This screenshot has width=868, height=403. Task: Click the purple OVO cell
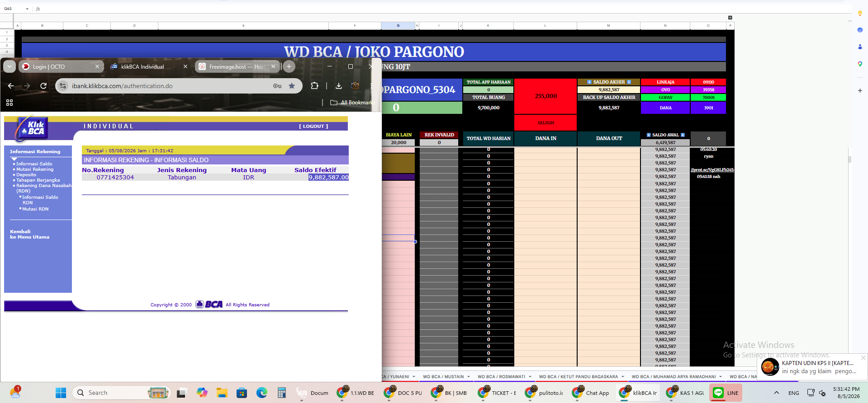point(665,89)
